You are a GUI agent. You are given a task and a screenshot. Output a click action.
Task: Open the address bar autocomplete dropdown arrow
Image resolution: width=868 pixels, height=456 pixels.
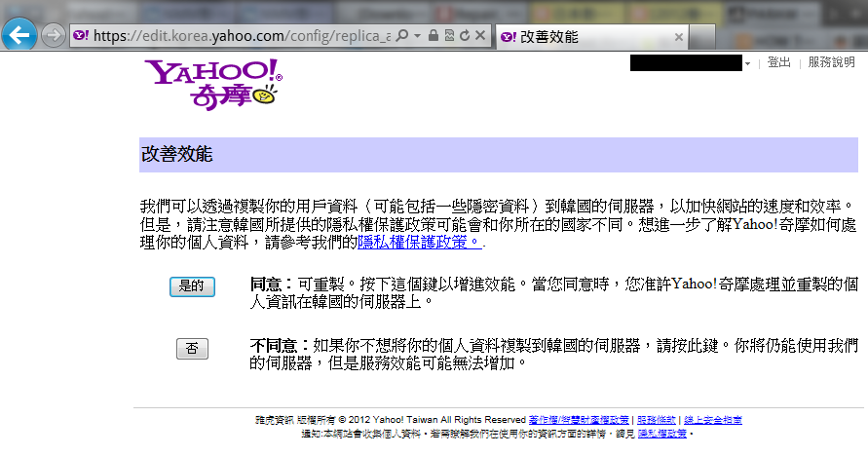417,36
